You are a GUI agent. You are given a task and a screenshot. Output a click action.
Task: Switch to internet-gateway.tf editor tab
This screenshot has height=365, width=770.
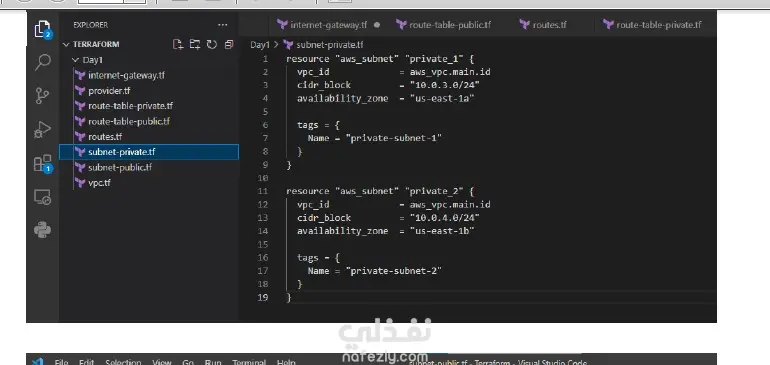[x=328, y=25]
